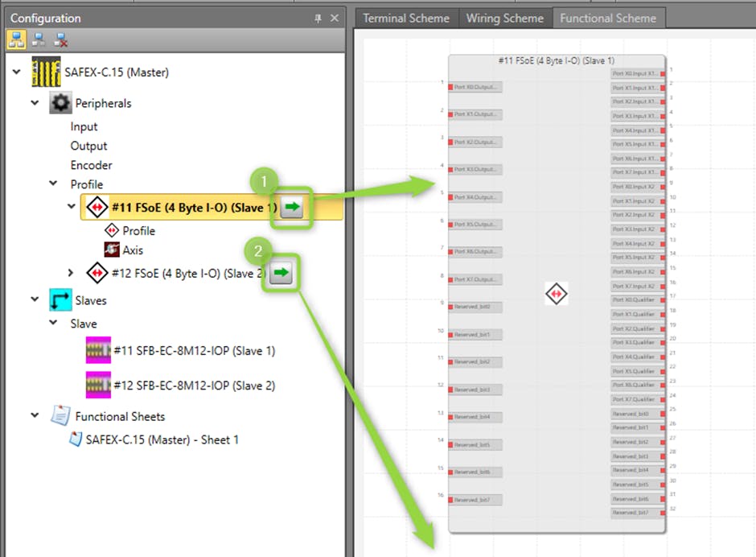The width and height of the screenshot is (756, 557).
Task: Click the second Configuration toolbar icon
Action: [39, 39]
